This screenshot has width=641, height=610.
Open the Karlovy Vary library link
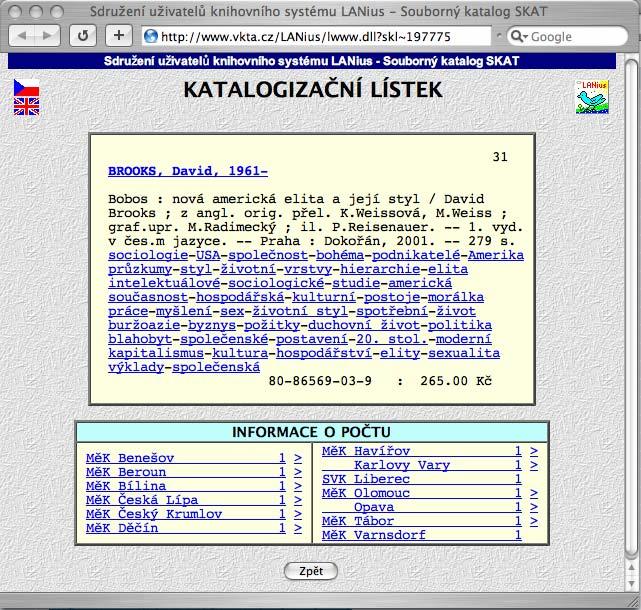pos(422,465)
